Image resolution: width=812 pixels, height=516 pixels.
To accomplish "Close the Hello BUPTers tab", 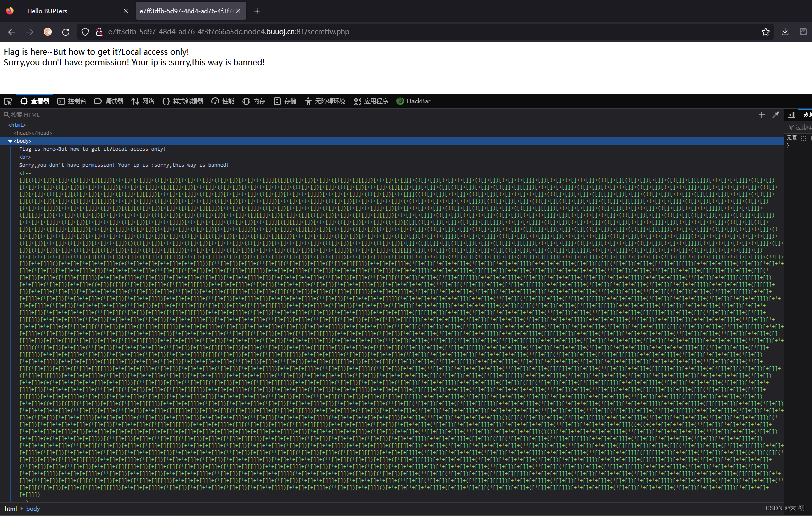I will [125, 11].
